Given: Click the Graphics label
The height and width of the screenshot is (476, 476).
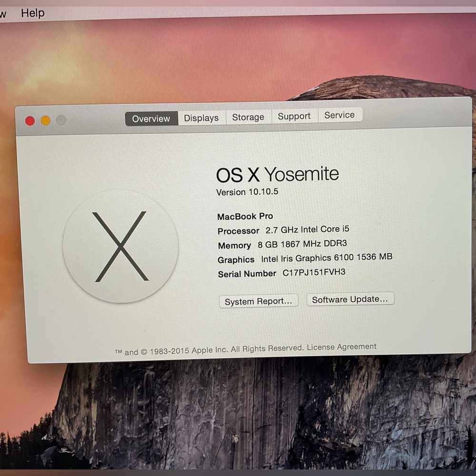Looking at the screenshot, I should click(236, 259).
